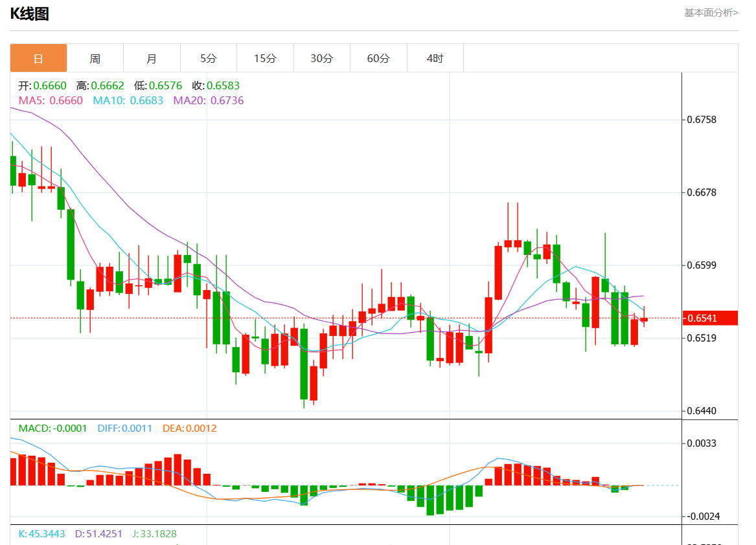Switch to the 4时 chart tab
Viewport: 756px width, 545px height.
click(x=435, y=58)
